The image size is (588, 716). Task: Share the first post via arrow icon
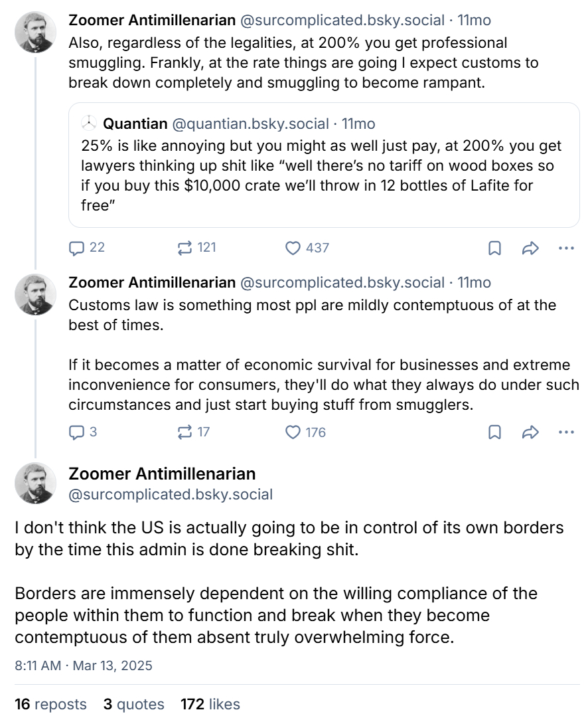(530, 248)
